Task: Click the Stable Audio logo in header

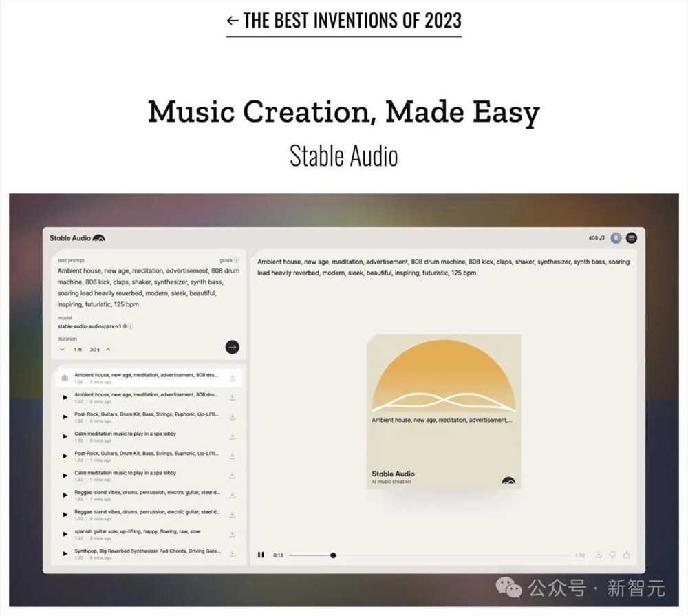Action: click(77, 238)
